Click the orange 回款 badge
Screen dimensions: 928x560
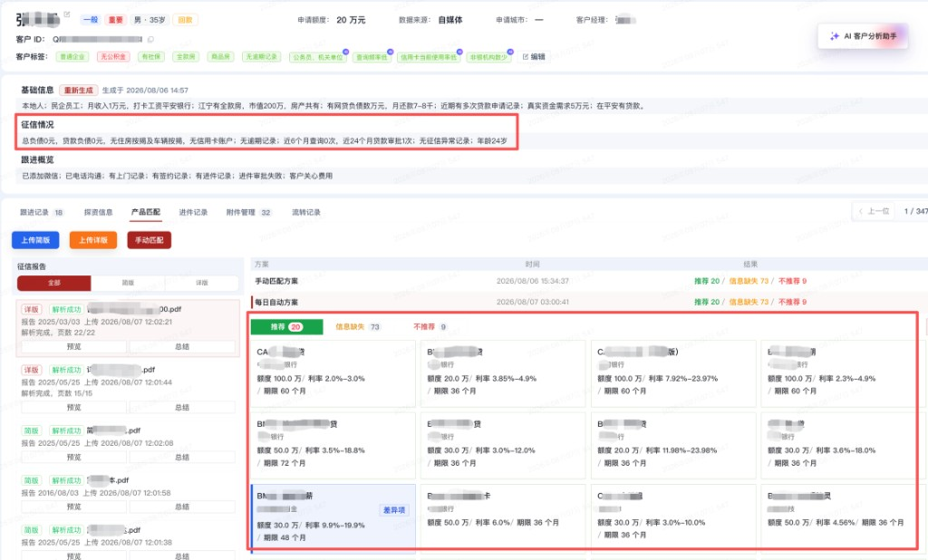click(185, 20)
